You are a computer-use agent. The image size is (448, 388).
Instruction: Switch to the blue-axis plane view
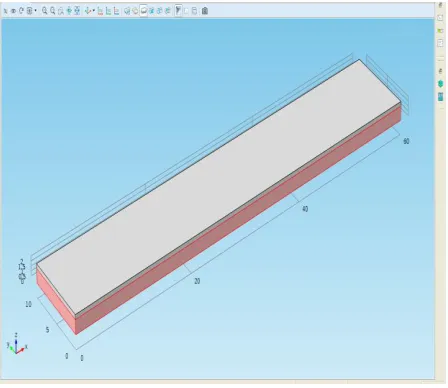[116, 11]
